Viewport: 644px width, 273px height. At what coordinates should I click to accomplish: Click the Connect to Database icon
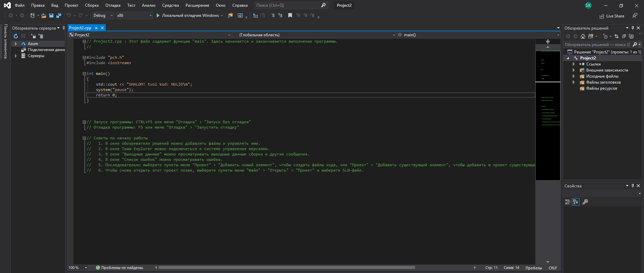[x=33, y=36]
